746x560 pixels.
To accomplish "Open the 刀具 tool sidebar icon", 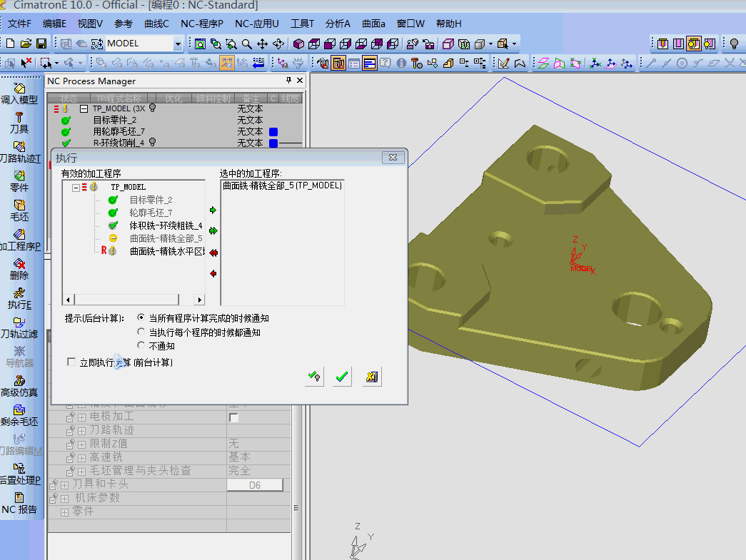I will pyautogui.click(x=19, y=123).
